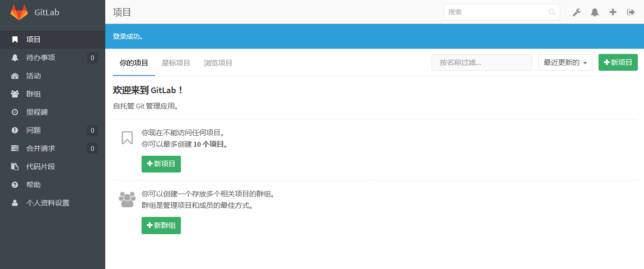Viewport: 644px width, 269px height.
Task: Click the merge icon beside 合并请求
Action: (x=15, y=149)
